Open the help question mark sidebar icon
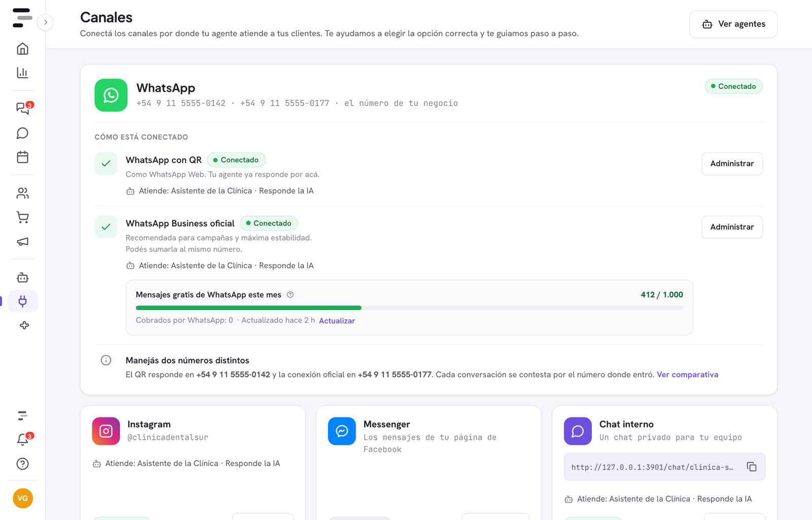Viewport: 812px width, 520px height. point(22,464)
